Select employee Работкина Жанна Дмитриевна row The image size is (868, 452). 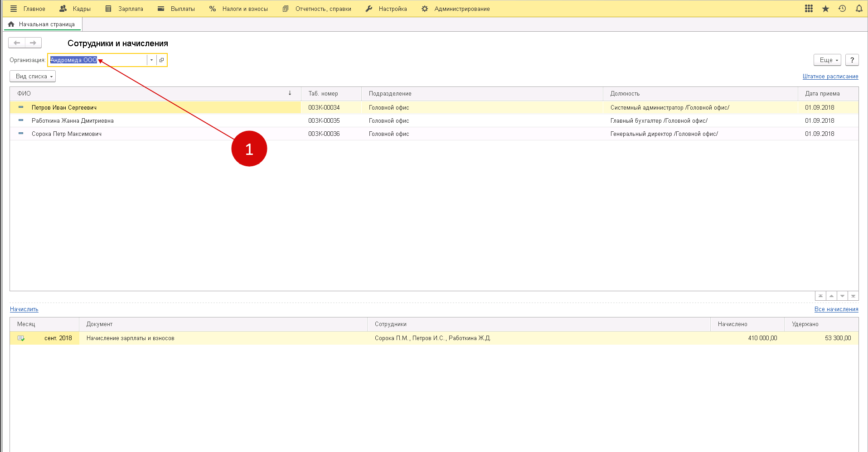[x=73, y=121]
